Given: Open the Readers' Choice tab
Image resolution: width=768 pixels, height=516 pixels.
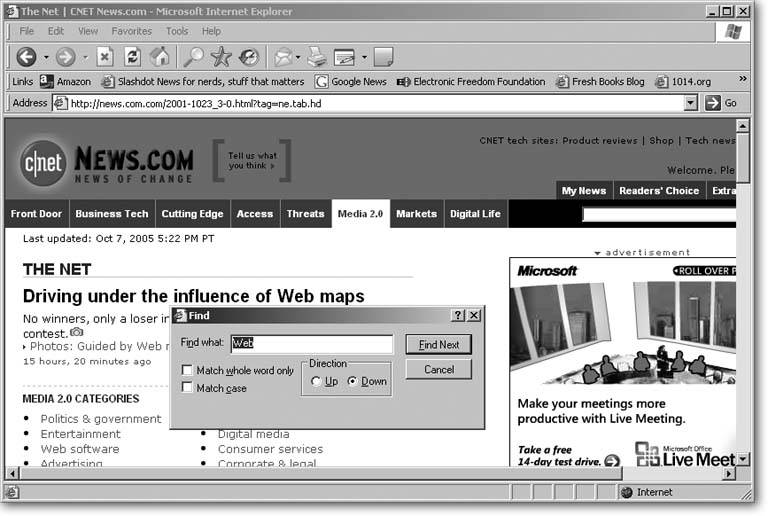Looking at the screenshot, I should point(659,191).
